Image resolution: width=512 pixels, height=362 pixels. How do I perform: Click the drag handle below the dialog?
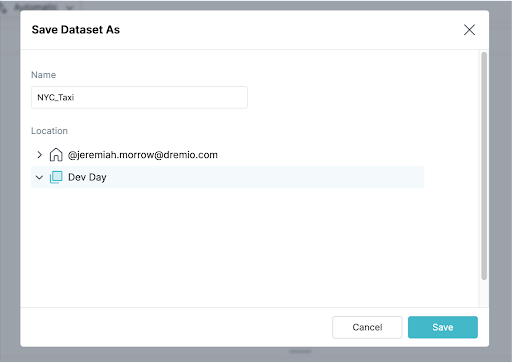point(300,351)
